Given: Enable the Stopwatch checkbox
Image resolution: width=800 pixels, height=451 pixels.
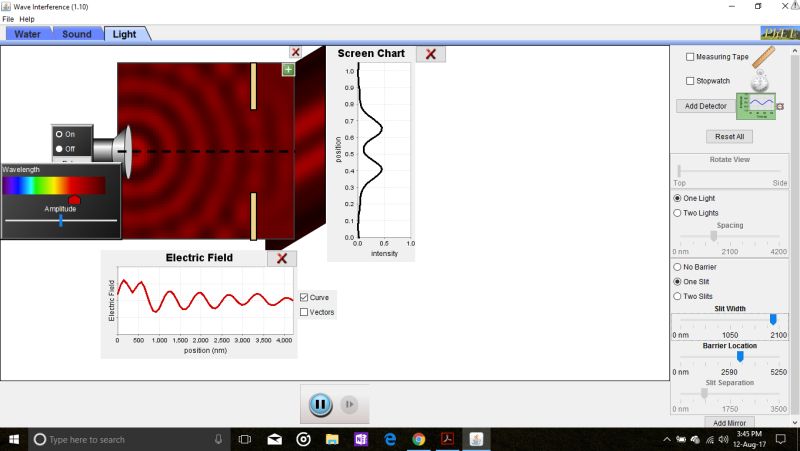Looking at the screenshot, I should [690, 81].
